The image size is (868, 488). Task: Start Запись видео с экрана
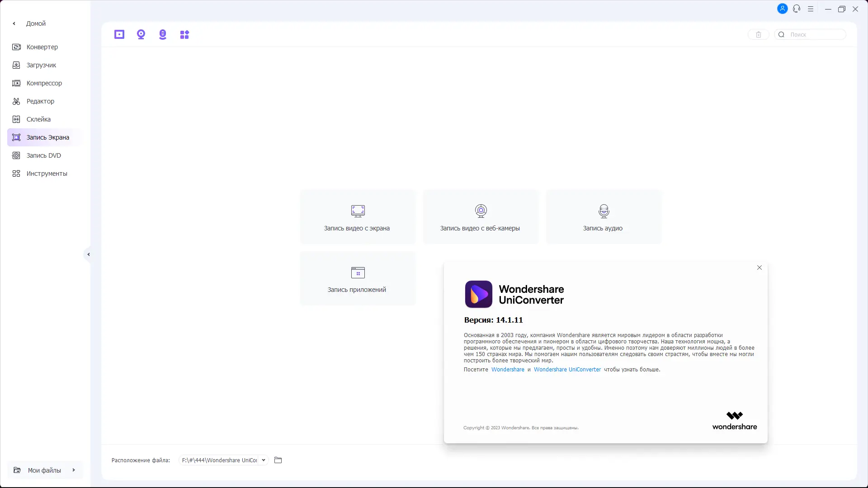click(357, 217)
